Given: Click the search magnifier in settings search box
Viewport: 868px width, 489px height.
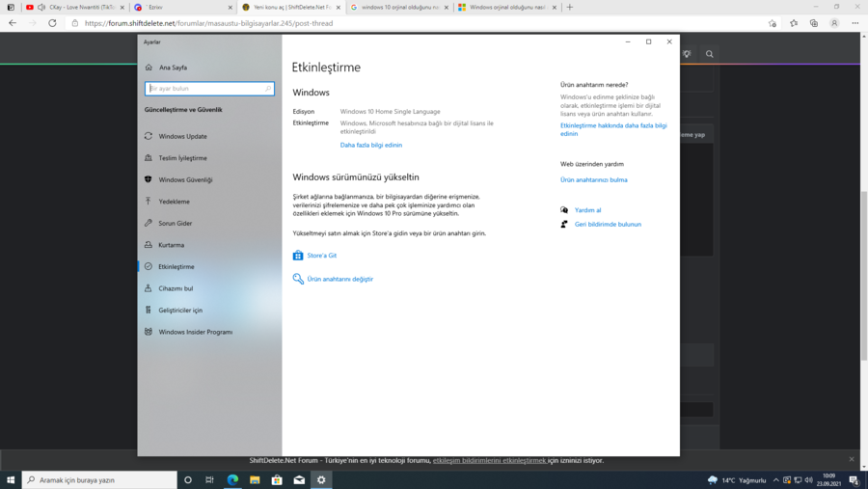Looking at the screenshot, I should [268, 89].
